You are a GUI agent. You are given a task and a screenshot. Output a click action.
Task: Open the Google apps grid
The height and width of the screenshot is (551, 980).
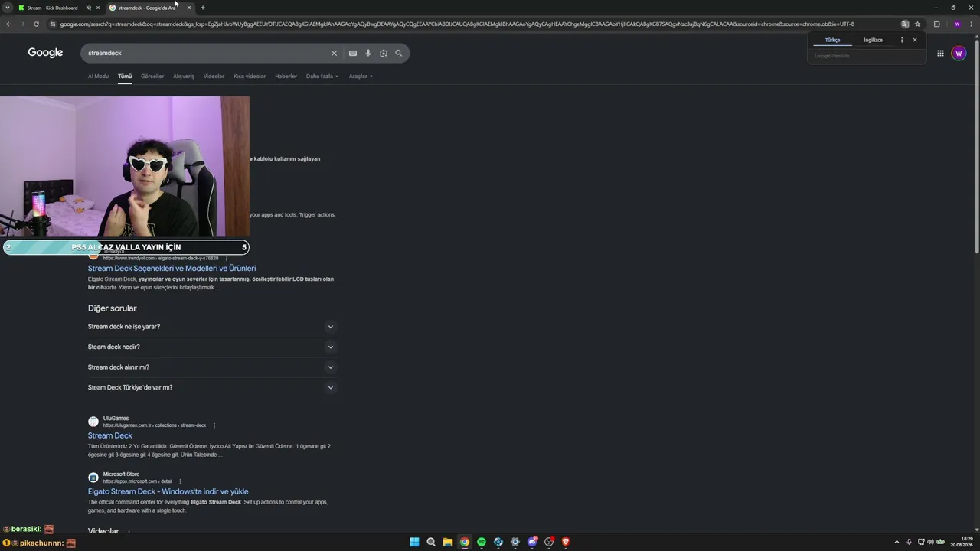click(940, 53)
